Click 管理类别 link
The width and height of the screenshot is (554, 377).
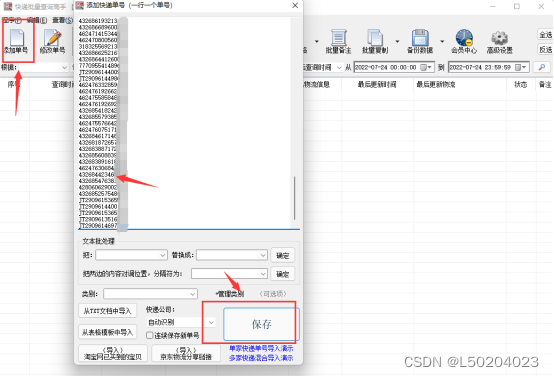pos(230,294)
